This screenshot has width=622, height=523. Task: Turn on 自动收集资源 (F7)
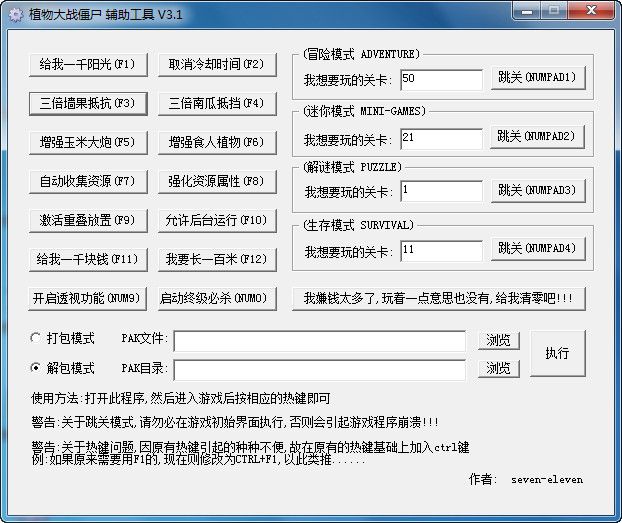[88, 182]
